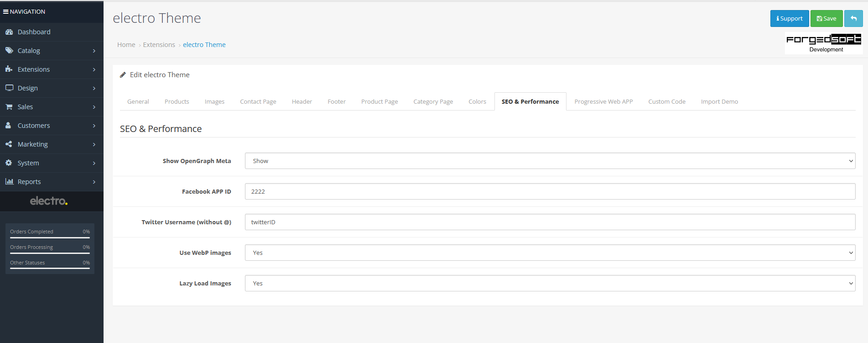The height and width of the screenshot is (343, 868).
Task: Click the Facebook APP ID field
Action: pos(550,191)
